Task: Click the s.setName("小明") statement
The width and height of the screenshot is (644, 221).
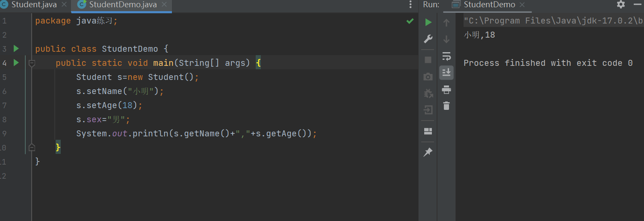Action: click(x=120, y=91)
